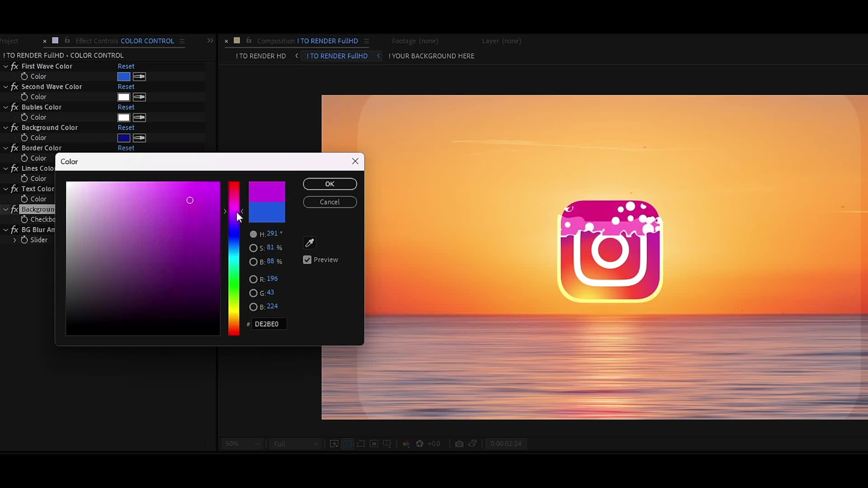
Task: Toggle the lock on Effect Controls panel
Action: (x=67, y=41)
